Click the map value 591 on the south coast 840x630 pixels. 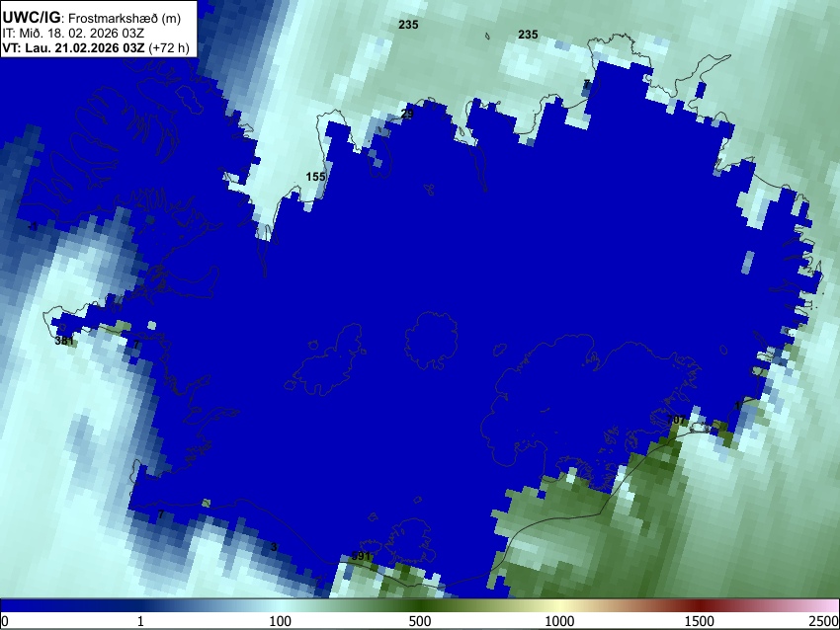[361, 556]
